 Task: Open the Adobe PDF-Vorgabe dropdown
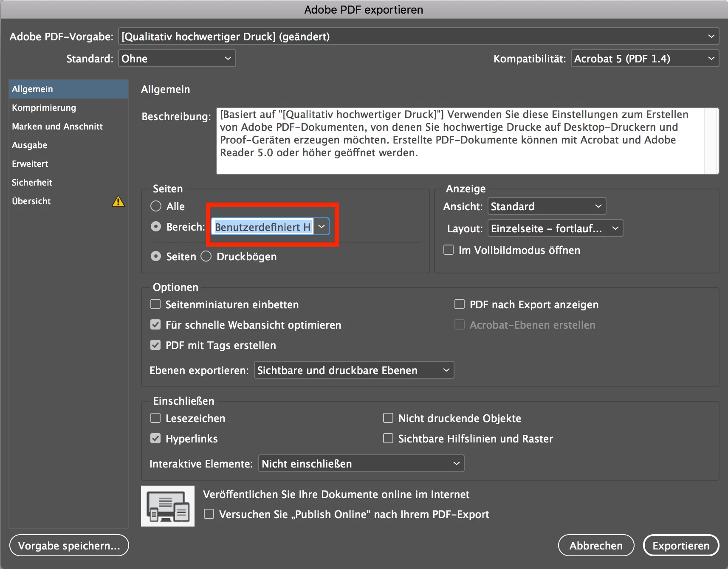coord(418,37)
